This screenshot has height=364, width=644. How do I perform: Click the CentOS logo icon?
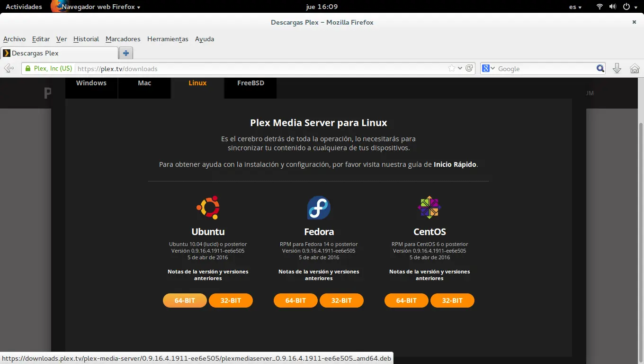pos(429,207)
